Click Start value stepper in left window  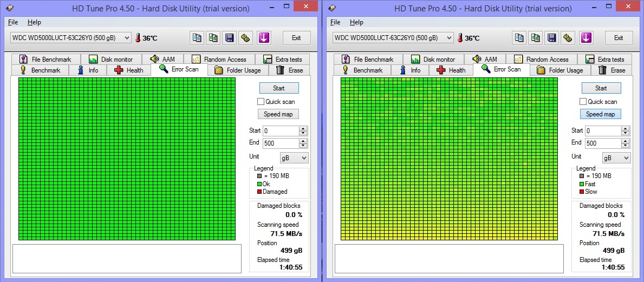click(303, 131)
